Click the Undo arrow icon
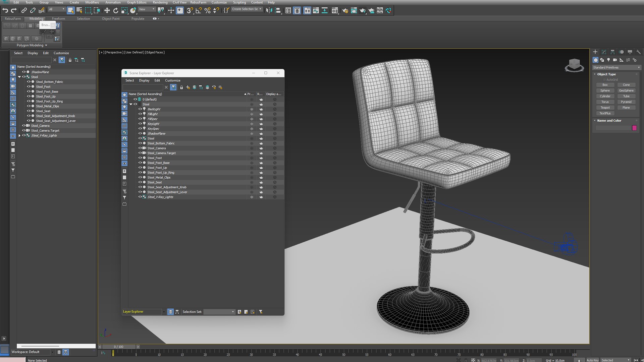644x362 pixels. (x=5, y=10)
